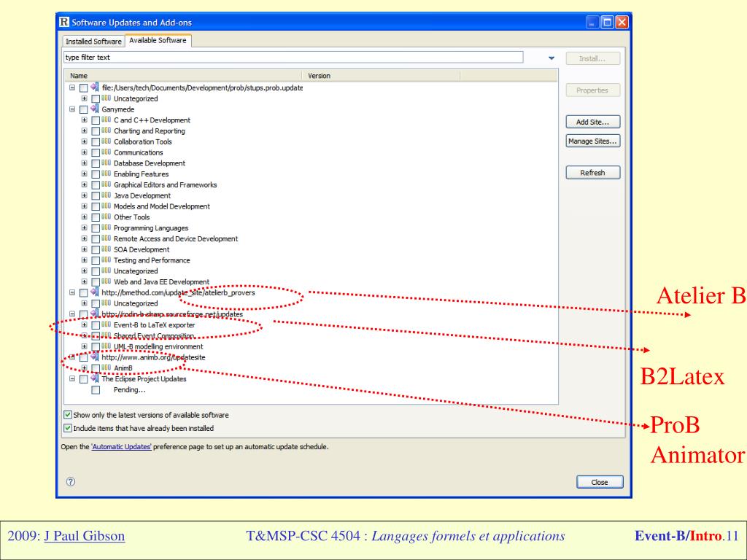Click category icon beside Charting and Reporting
This screenshot has height=560, width=747.
(x=107, y=131)
